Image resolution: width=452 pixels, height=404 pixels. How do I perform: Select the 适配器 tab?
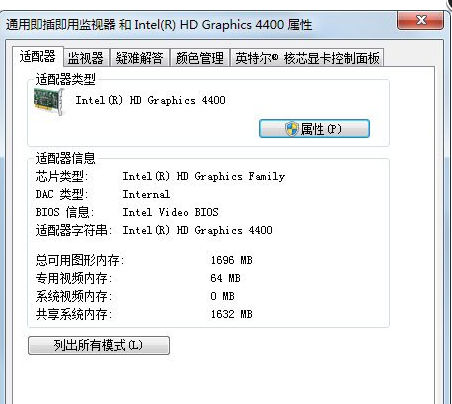point(38,56)
